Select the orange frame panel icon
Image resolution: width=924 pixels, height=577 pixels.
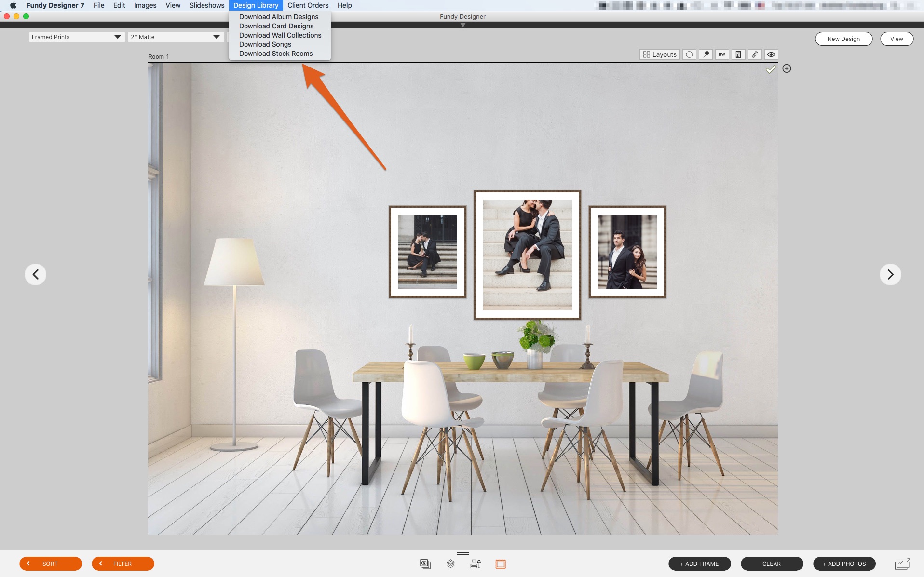(x=501, y=564)
